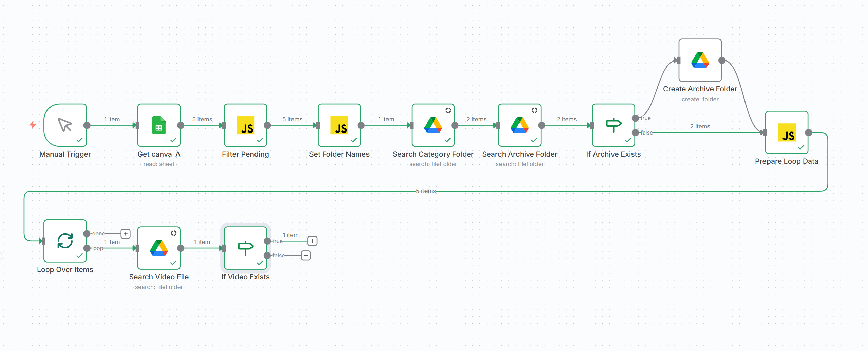Screen dimensions: 868x351
Task: Click the Loop Over Items loop output
Action: click(x=87, y=248)
